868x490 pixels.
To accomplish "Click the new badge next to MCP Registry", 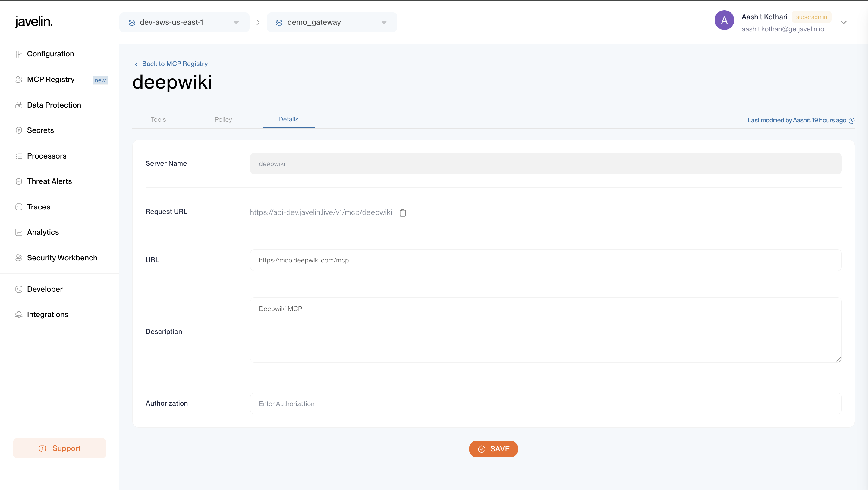I will pyautogui.click(x=100, y=80).
